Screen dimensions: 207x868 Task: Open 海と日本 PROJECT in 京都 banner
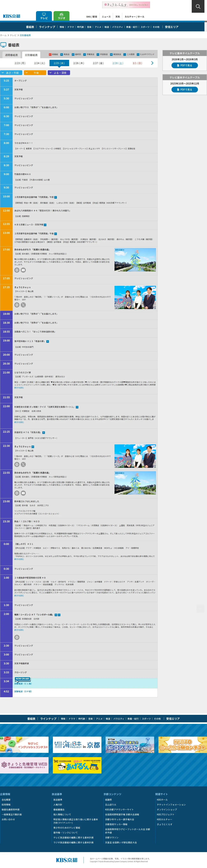point(77,745)
